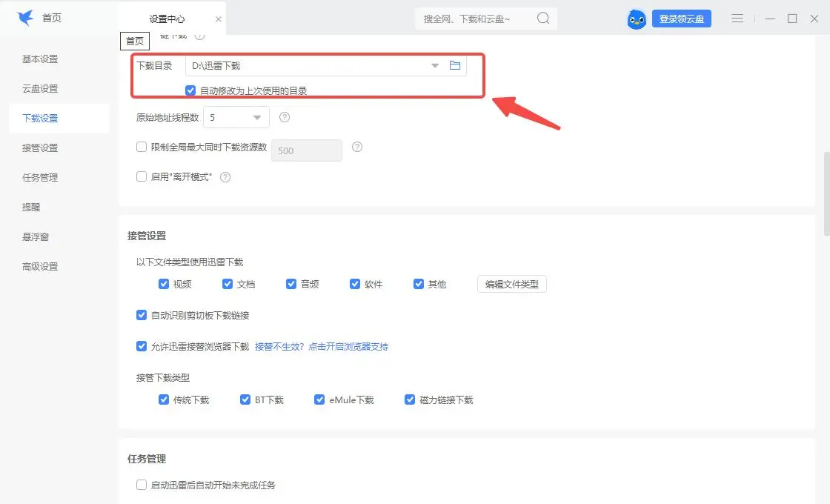Viewport: 830px width, 504px height.
Task: Open the 原始地址线程数 dropdown
Action: pyautogui.click(x=257, y=117)
